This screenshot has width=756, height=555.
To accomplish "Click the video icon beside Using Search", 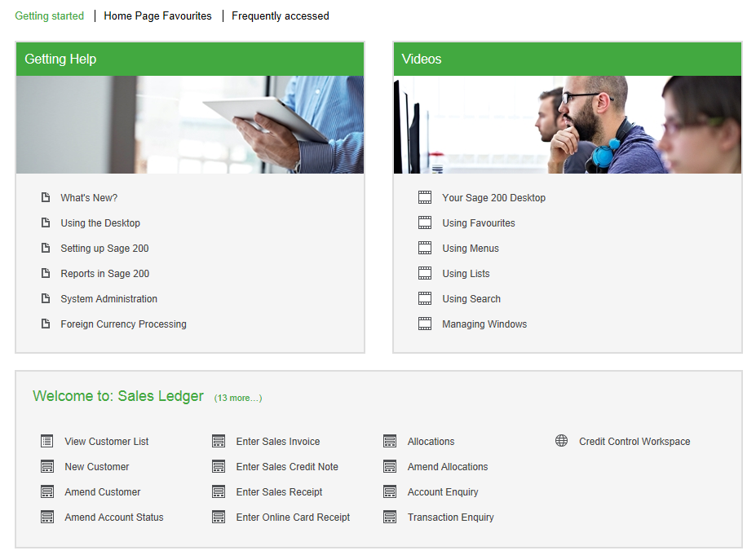I will 424,298.
